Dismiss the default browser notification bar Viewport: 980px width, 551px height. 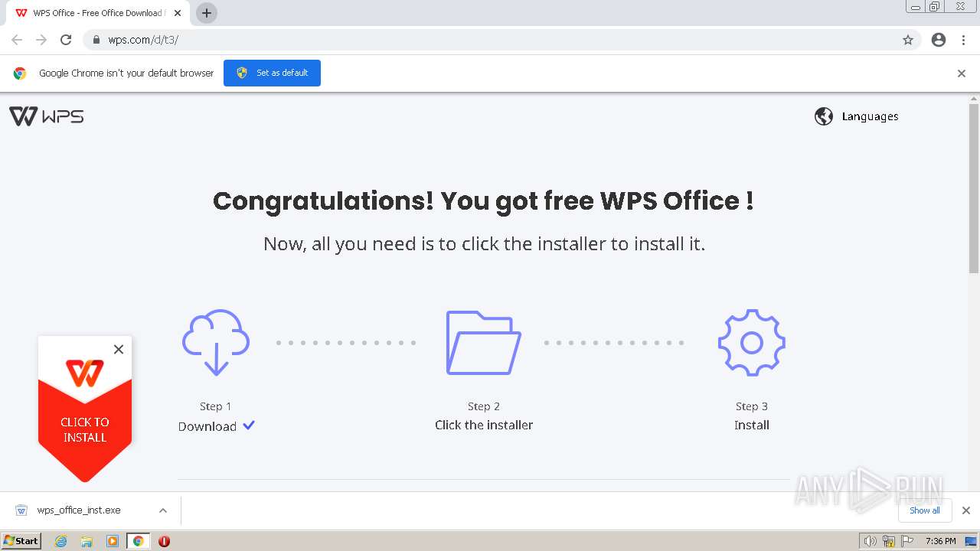[x=962, y=73]
